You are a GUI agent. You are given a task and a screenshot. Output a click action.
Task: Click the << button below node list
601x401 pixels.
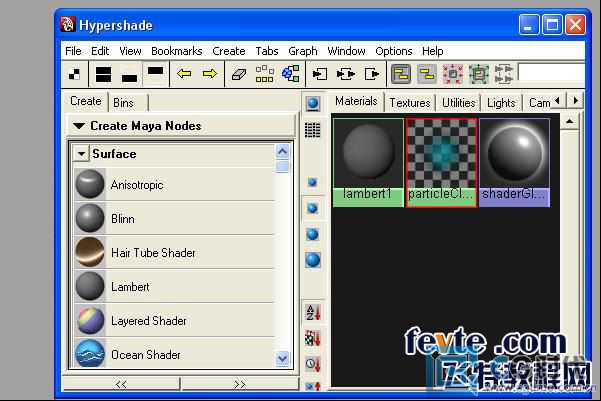coord(121,384)
